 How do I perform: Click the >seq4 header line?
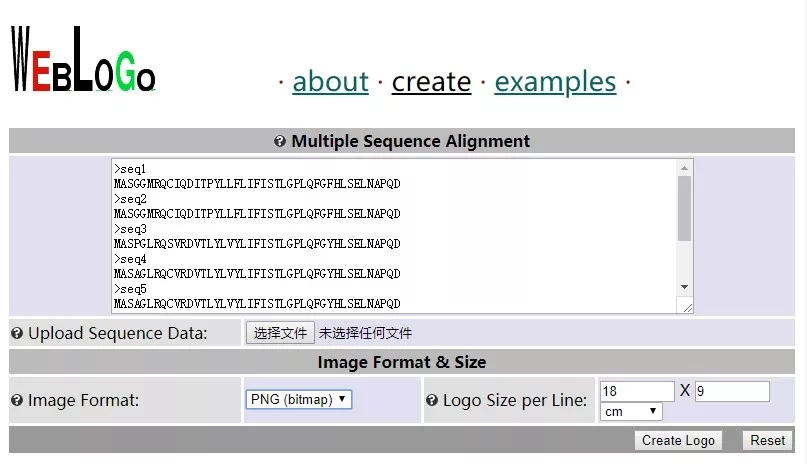[130, 259]
